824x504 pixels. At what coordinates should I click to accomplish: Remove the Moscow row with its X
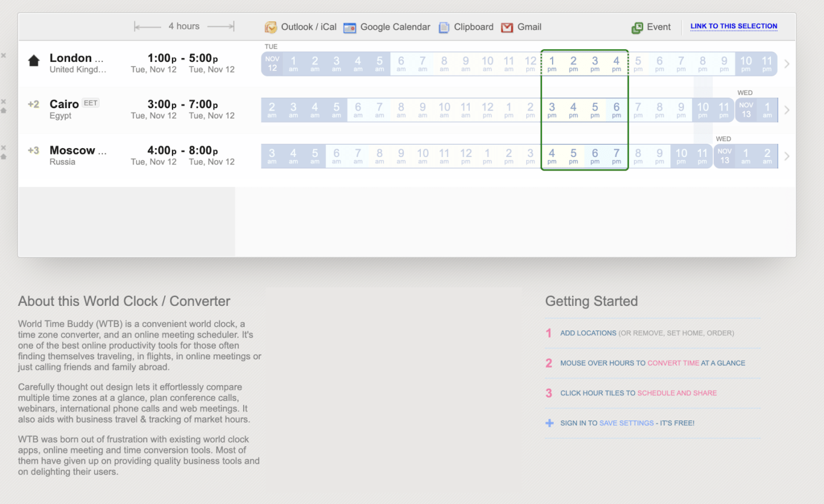(x=4, y=148)
